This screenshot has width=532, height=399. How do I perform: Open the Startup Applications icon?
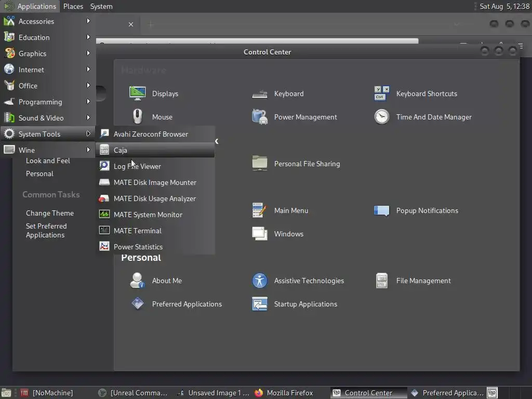click(260, 303)
